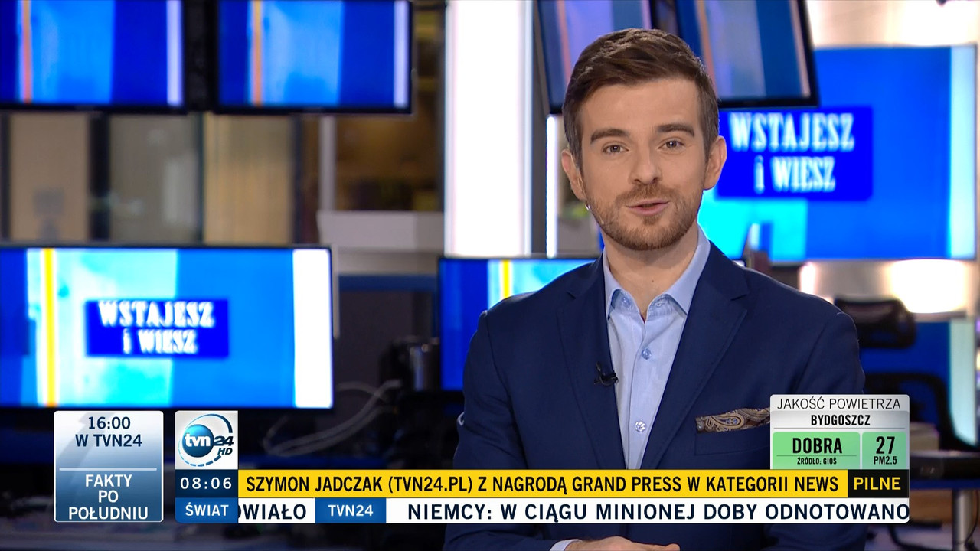The image size is (980, 551).
Task: Click the Szymon Jadczak Grand Press headline
Action: pyautogui.click(x=542, y=484)
